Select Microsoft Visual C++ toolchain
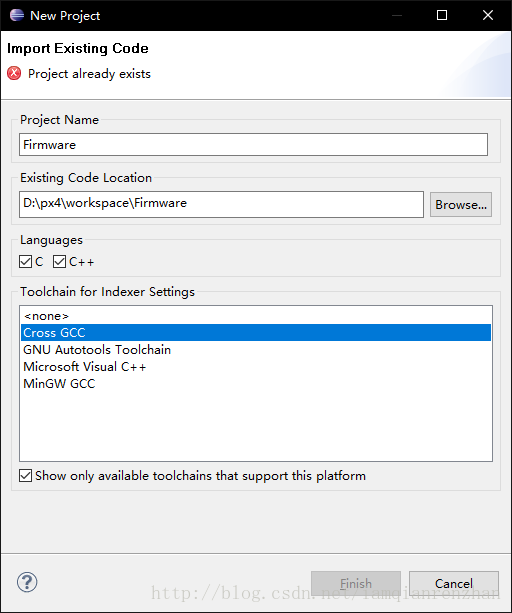512x613 pixels. click(256, 367)
